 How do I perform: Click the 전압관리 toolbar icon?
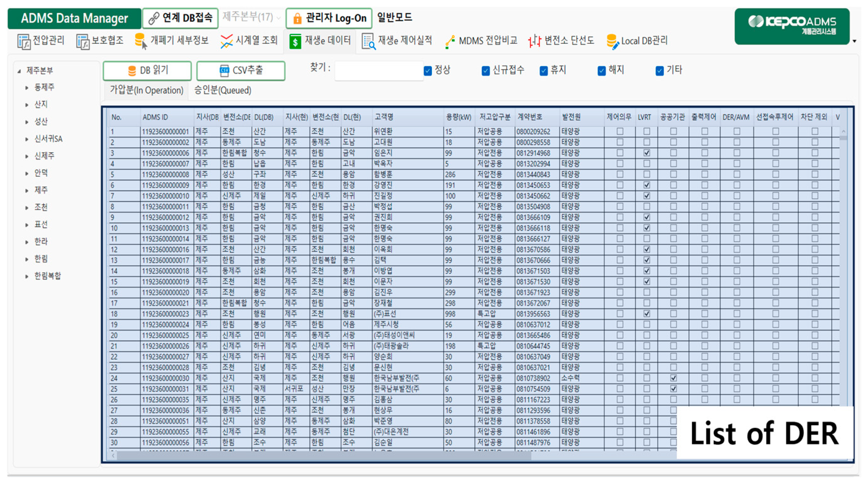click(x=24, y=42)
